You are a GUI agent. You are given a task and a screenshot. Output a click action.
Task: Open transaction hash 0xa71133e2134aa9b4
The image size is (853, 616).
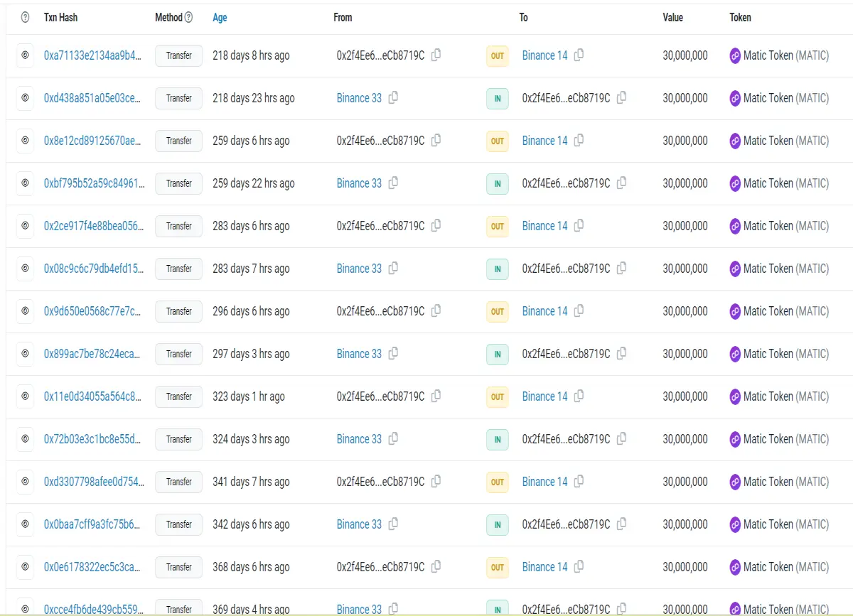click(93, 55)
